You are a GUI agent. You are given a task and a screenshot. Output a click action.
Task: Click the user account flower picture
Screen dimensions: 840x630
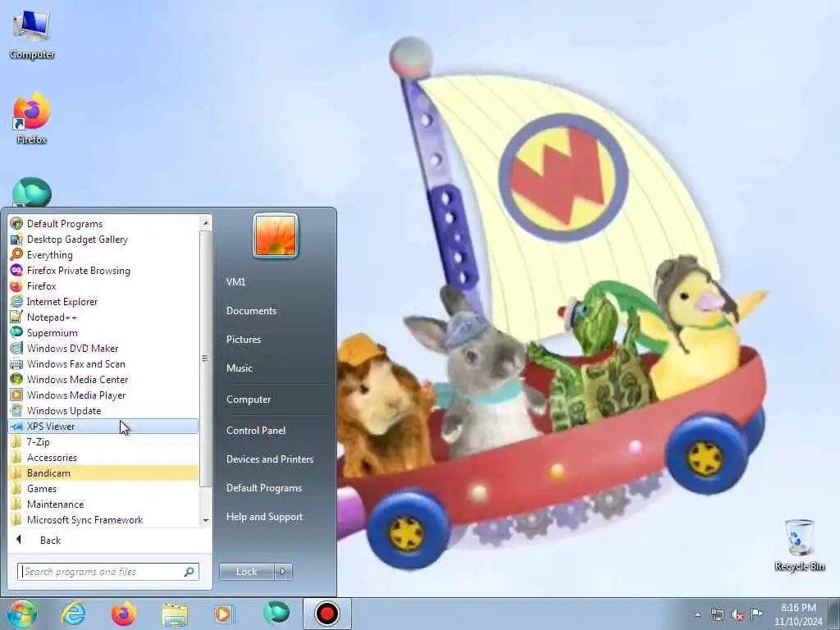[276, 235]
